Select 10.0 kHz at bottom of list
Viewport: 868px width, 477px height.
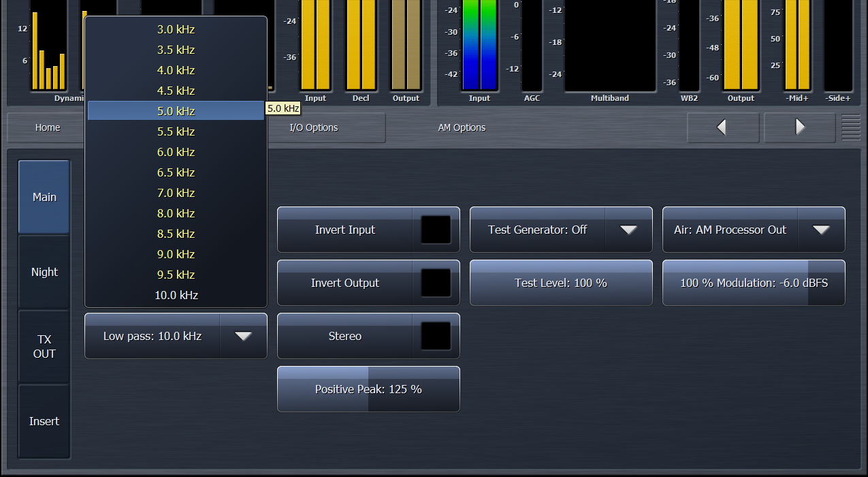point(176,295)
